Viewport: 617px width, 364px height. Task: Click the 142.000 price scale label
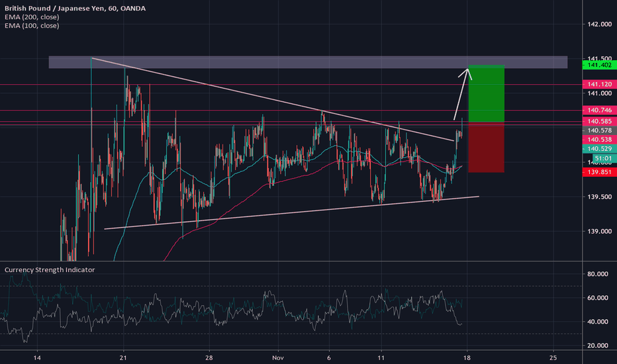pyautogui.click(x=598, y=24)
